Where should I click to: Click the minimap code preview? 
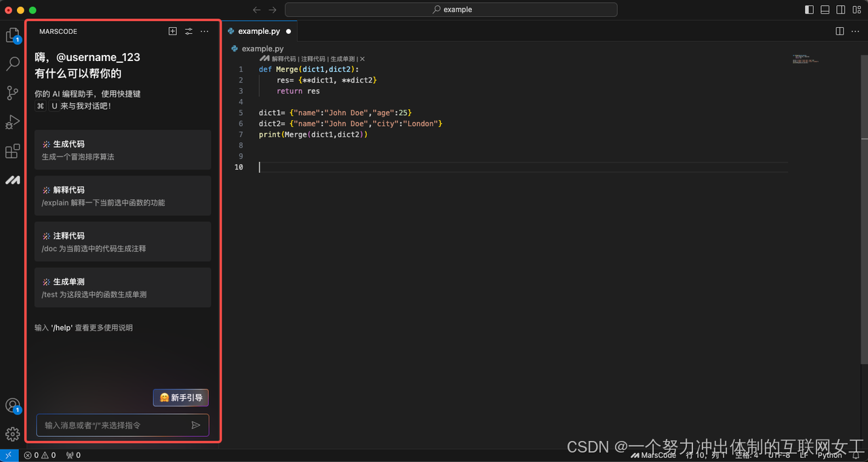806,59
